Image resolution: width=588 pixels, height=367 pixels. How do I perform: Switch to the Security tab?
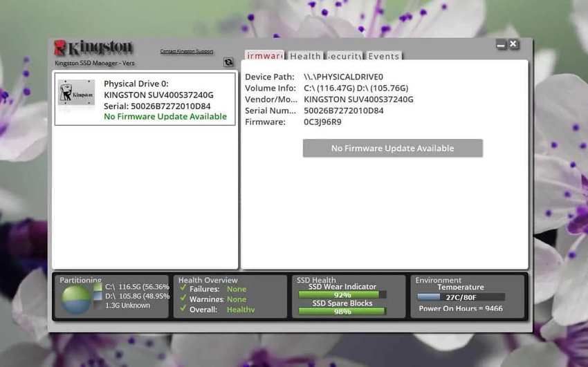344,56
